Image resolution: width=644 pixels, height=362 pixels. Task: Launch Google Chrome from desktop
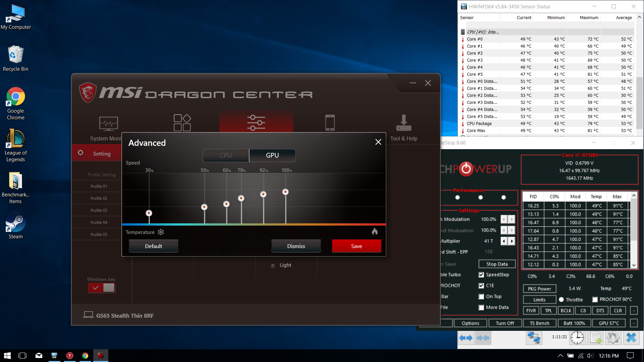pyautogui.click(x=15, y=103)
